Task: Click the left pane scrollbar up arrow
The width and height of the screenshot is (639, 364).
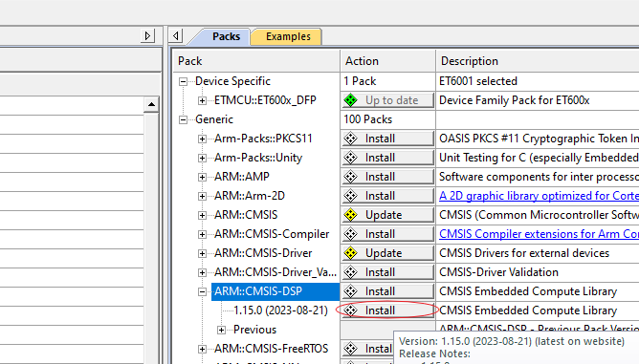Action: pyautogui.click(x=151, y=105)
